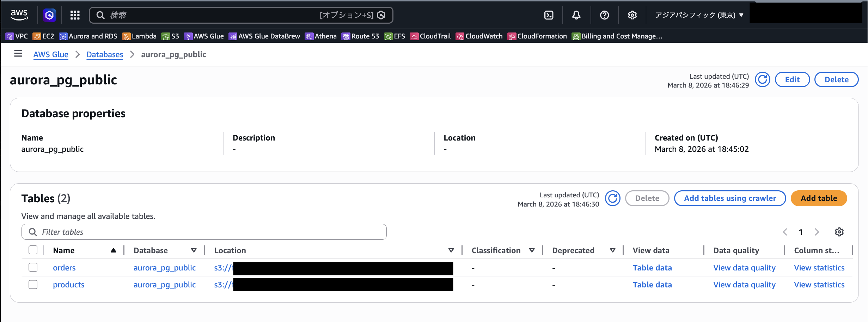Open the services grid menu icon
The image size is (868, 322).
click(x=75, y=15)
